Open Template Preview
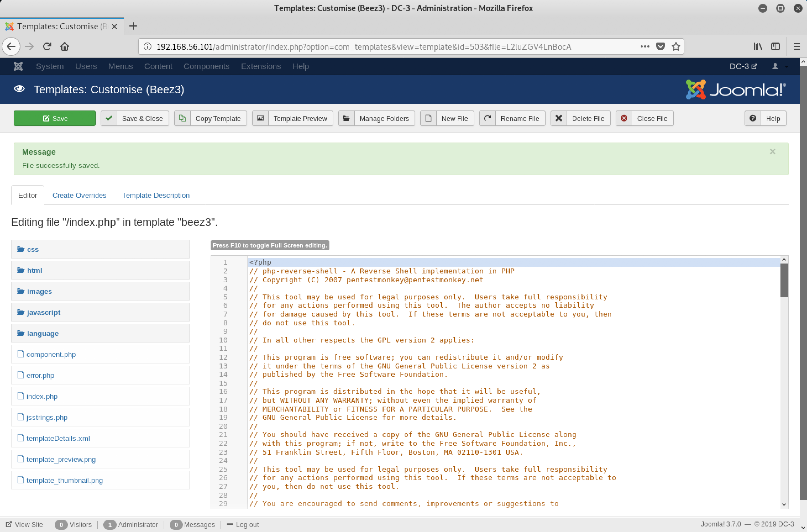807x532 pixels. click(x=293, y=118)
